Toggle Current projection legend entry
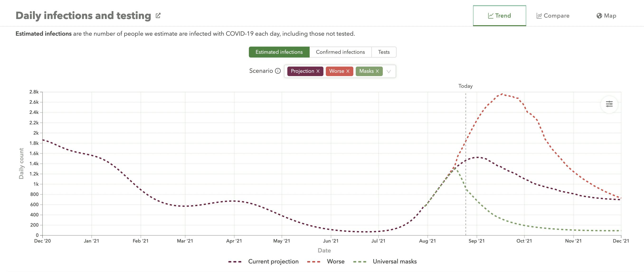 point(273,262)
